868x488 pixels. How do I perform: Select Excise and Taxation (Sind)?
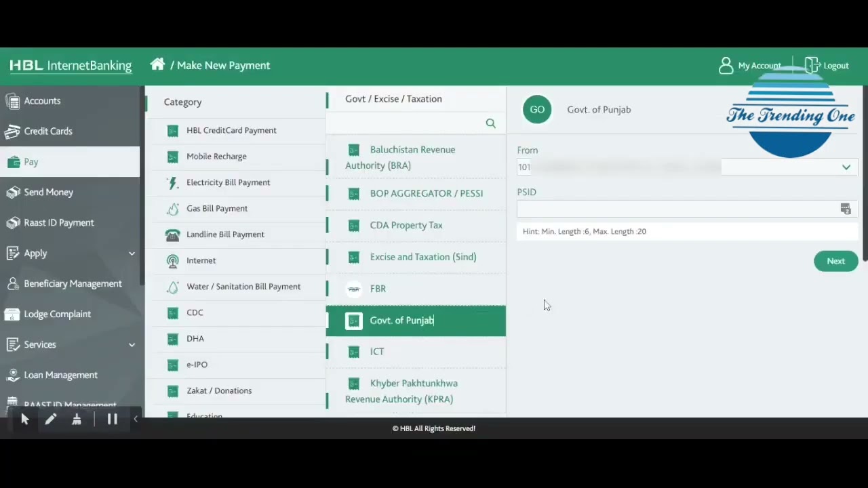click(x=416, y=258)
